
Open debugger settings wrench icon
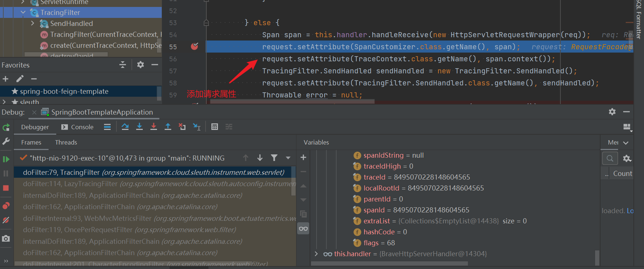pyautogui.click(x=6, y=142)
